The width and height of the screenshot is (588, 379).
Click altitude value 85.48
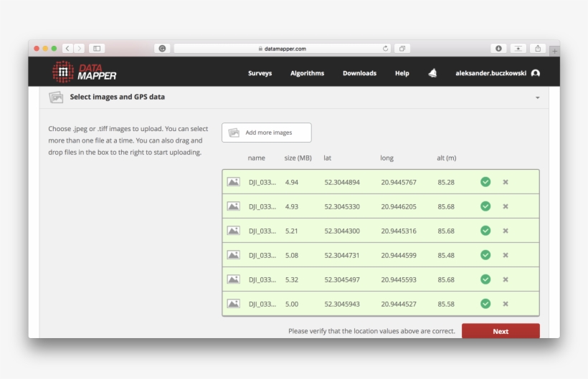pos(446,255)
